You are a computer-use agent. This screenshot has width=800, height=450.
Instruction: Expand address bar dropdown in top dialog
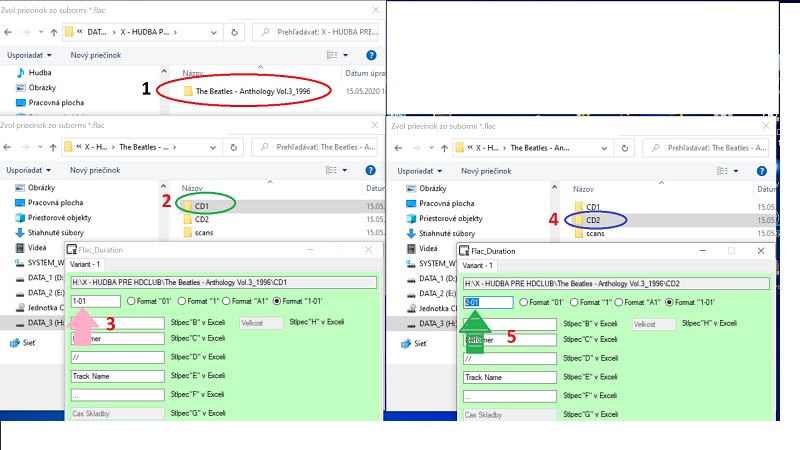[x=214, y=32]
